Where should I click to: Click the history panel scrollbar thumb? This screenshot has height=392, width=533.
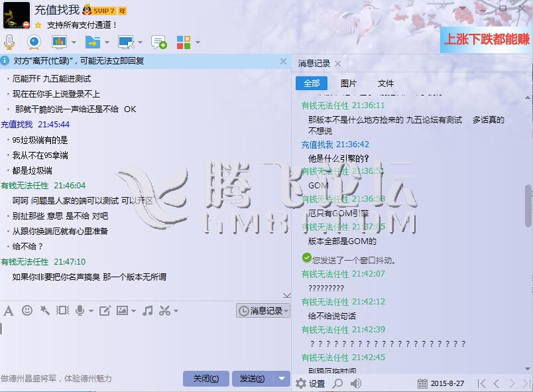pos(528,206)
